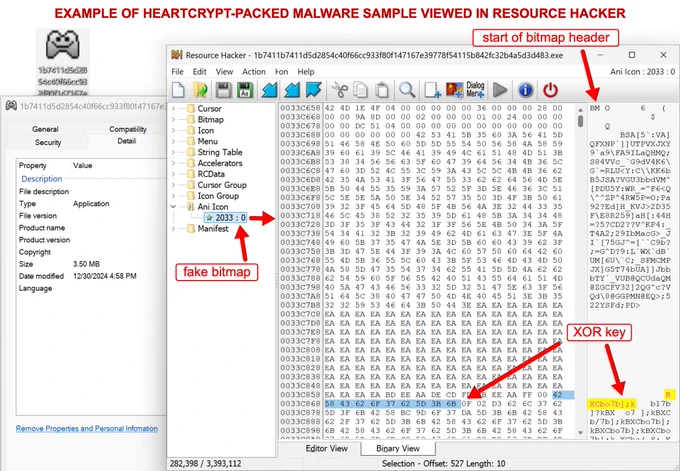Viewport: 680px width, 471px height.
Task: Open the Help menu
Action: click(x=306, y=72)
